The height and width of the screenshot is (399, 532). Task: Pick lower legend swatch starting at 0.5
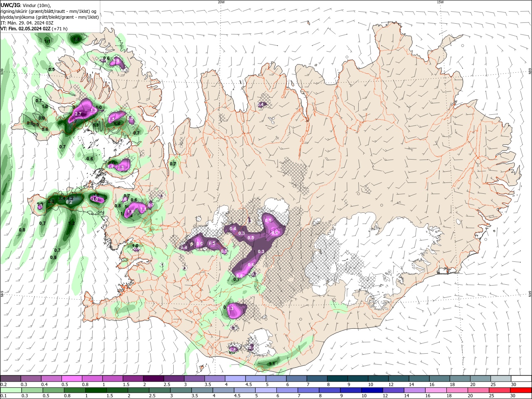(53, 390)
